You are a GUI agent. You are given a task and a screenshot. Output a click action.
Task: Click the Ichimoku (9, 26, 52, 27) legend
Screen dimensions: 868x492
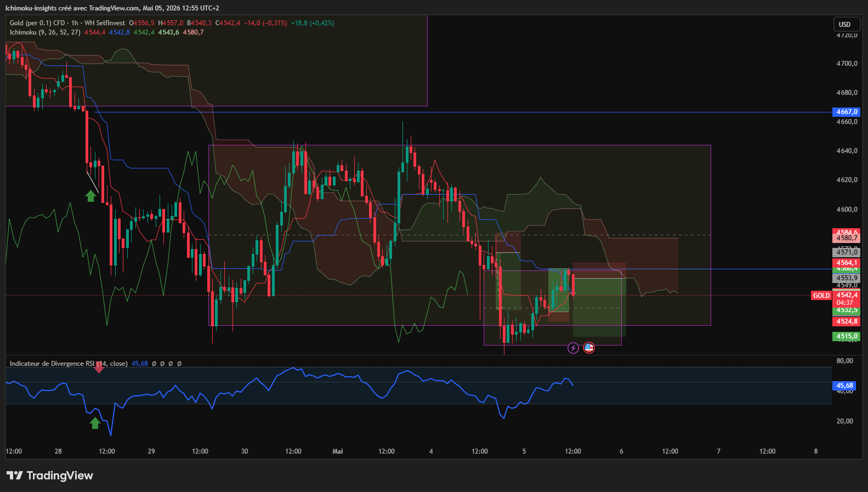click(45, 32)
